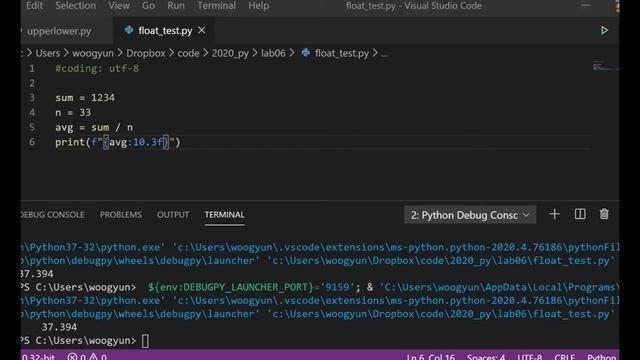This screenshot has height=360, width=640.
Task: Click the Spaces: 4 indentation setting
Action: click(486, 357)
